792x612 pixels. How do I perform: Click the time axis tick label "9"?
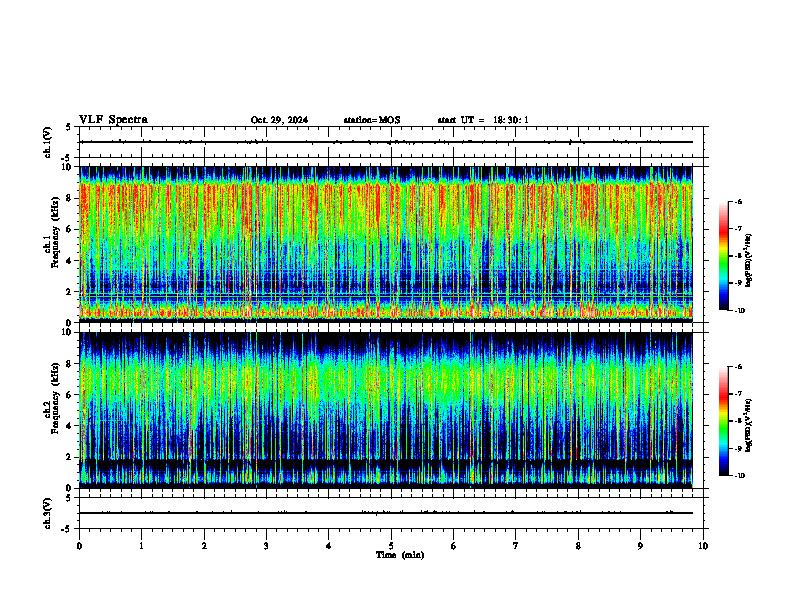point(640,546)
